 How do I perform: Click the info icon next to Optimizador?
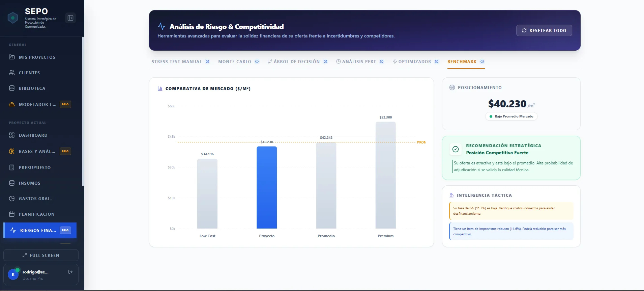click(437, 62)
